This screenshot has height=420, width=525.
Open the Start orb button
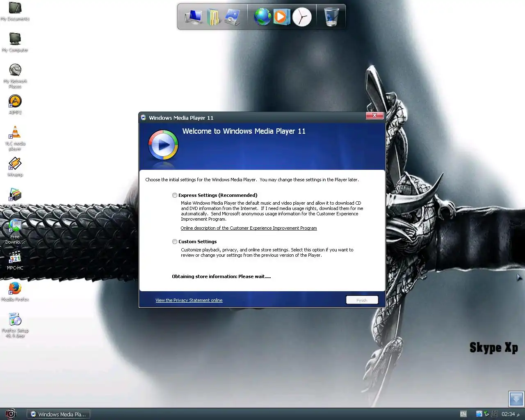point(11,413)
